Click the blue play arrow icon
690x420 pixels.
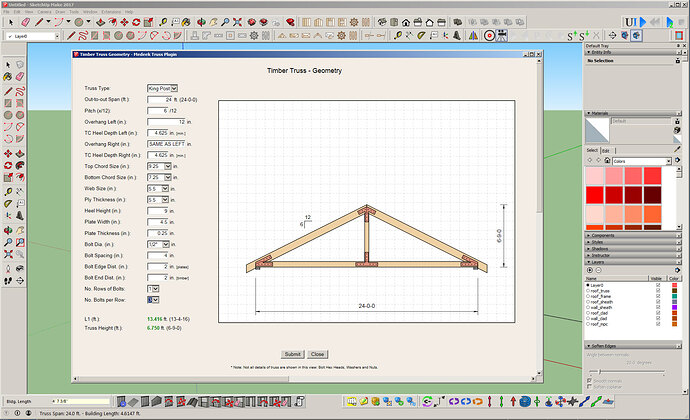click(643, 22)
